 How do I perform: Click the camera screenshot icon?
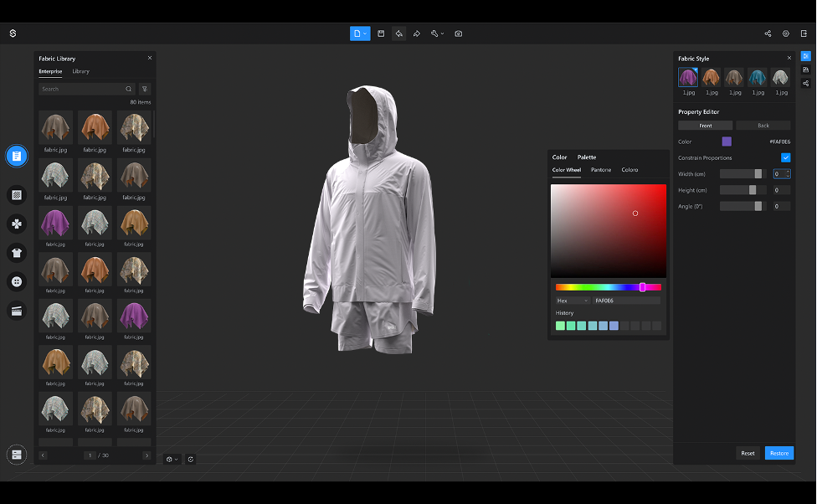coord(459,33)
